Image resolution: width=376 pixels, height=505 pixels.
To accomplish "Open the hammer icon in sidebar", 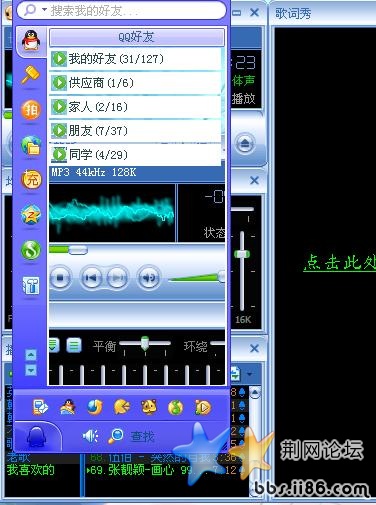I will [x=31, y=75].
